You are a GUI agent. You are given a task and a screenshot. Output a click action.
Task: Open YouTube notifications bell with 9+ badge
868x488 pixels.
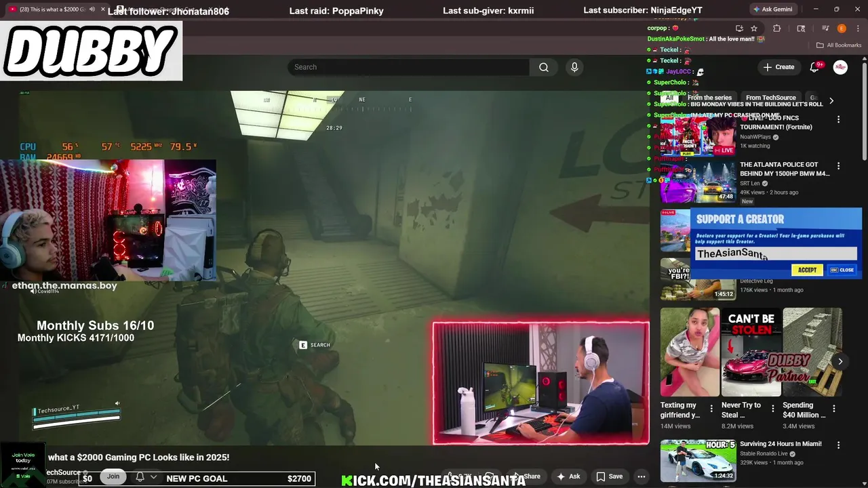pyautogui.click(x=816, y=67)
